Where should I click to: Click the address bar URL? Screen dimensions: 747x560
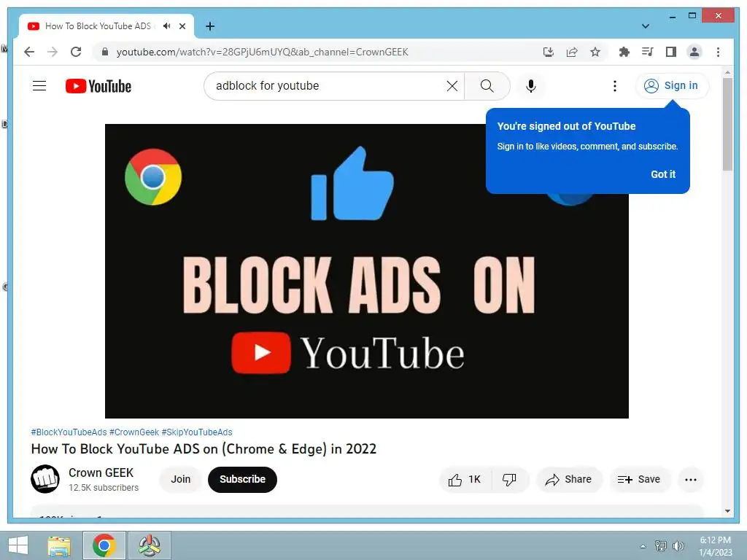[x=262, y=52]
